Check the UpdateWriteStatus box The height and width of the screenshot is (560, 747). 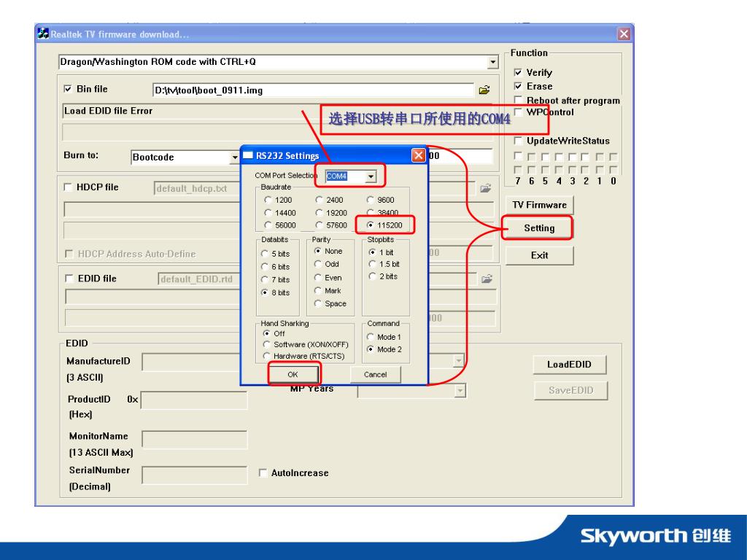[518, 141]
